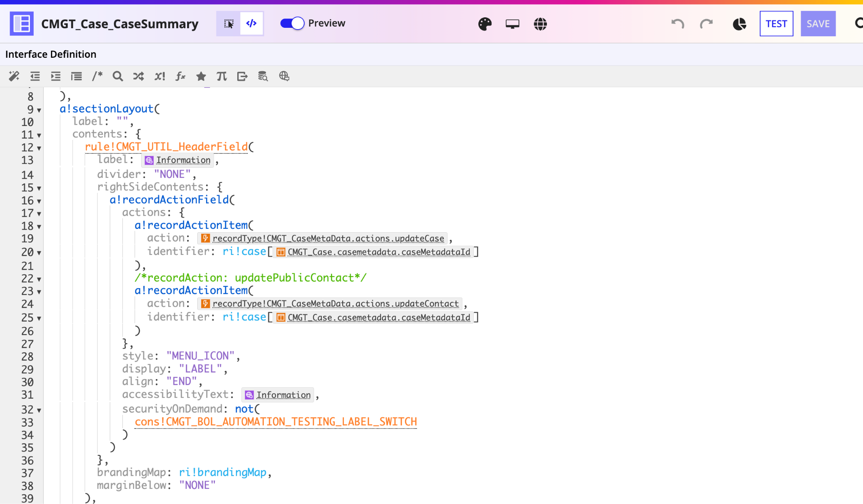This screenshot has height=504, width=863.
Task: Open the updateCase record action reference
Action: (x=322, y=239)
